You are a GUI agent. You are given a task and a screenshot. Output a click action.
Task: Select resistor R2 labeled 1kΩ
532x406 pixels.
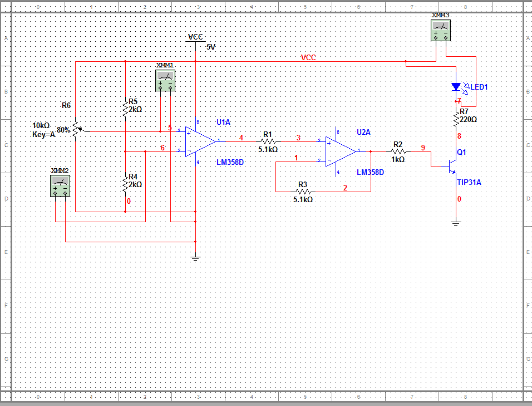(x=399, y=150)
